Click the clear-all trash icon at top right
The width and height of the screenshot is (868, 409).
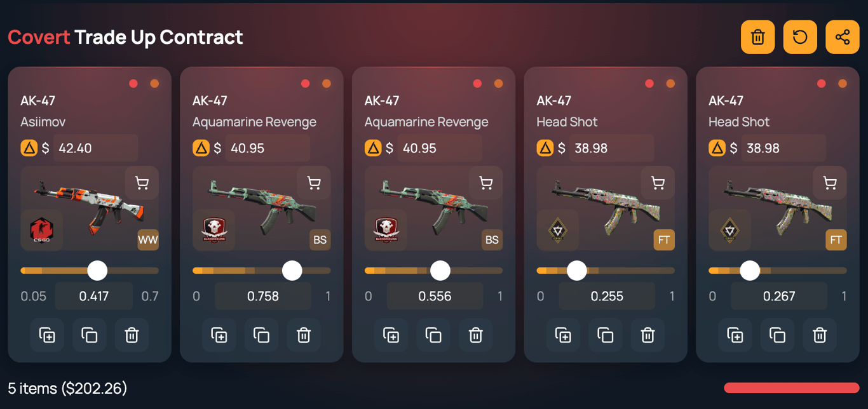point(757,37)
